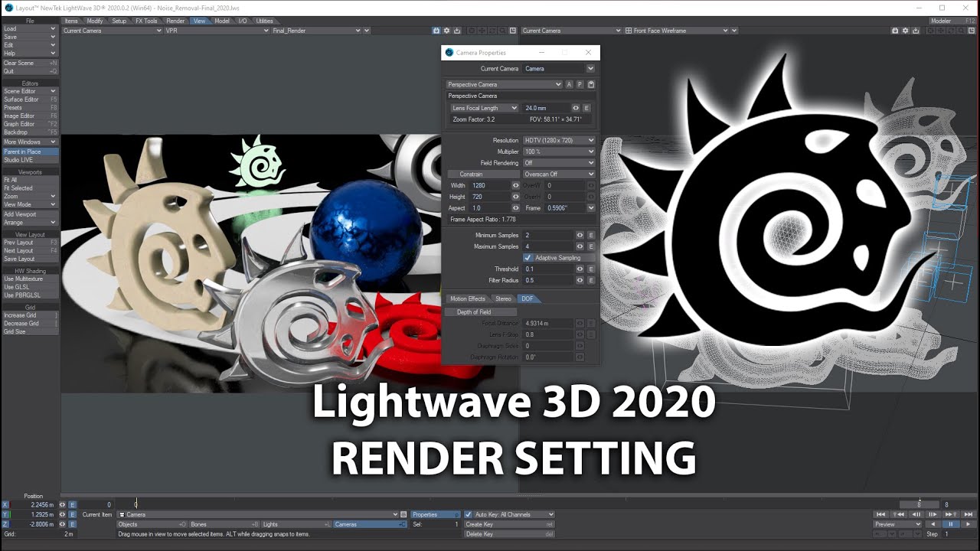Image resolution: width=980 pixels, height=551 pixels.
Task: Open the envelope E for Lens Focal Length
Action: pos(586,108)
